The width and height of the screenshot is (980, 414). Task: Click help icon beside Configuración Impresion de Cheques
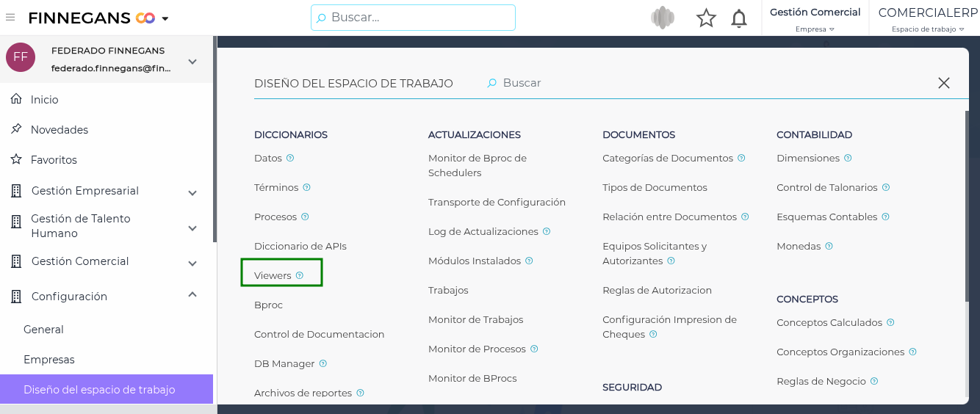pyautogui.click(x=654, y=334)
